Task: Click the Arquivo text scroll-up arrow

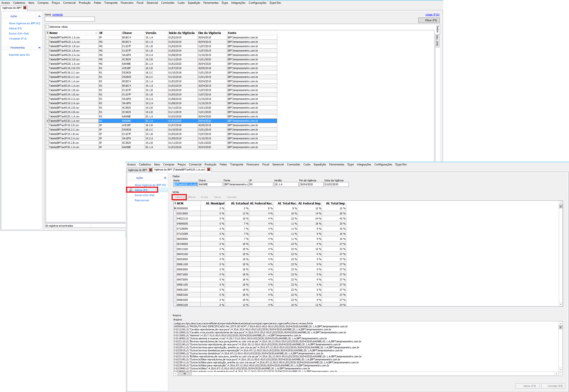Action: tap(561, 323)
